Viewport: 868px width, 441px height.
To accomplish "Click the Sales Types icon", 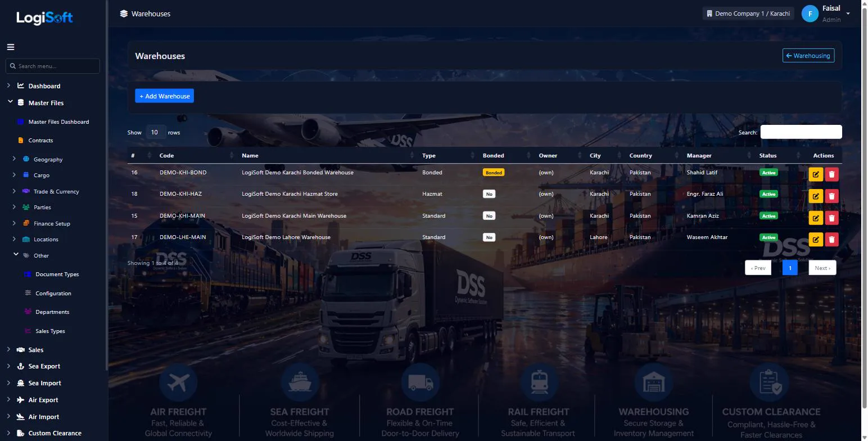I will coord(28,331).
